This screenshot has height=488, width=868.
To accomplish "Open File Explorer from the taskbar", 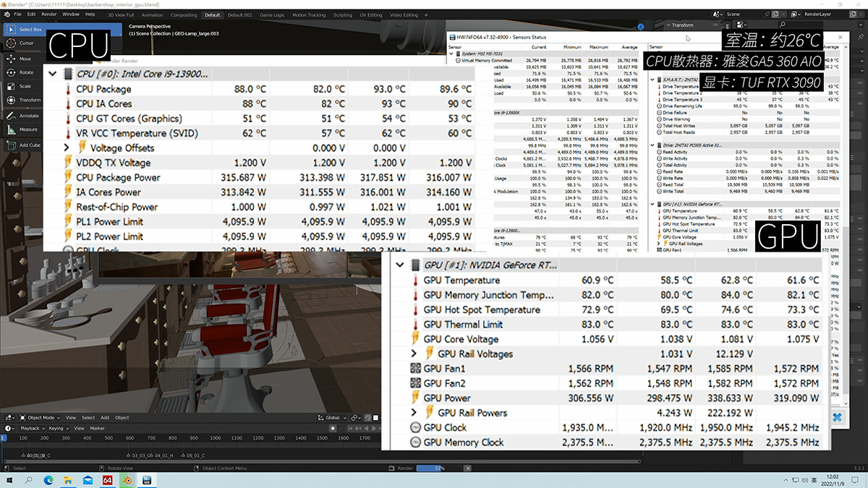I will click(x=69, y=479).
